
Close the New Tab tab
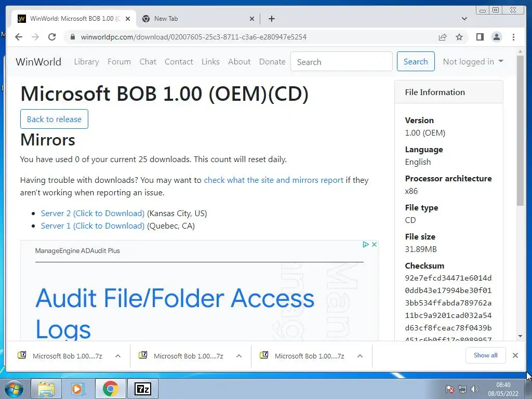pyautogui.click(x=252, y=19)
